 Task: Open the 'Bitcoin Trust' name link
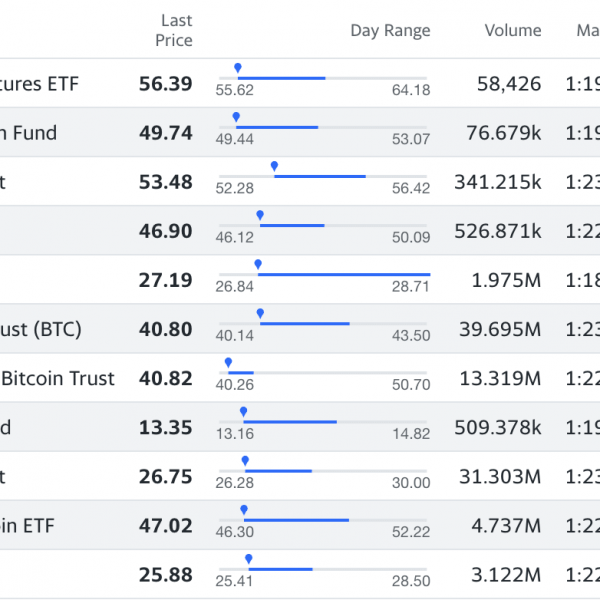[58, 378]
